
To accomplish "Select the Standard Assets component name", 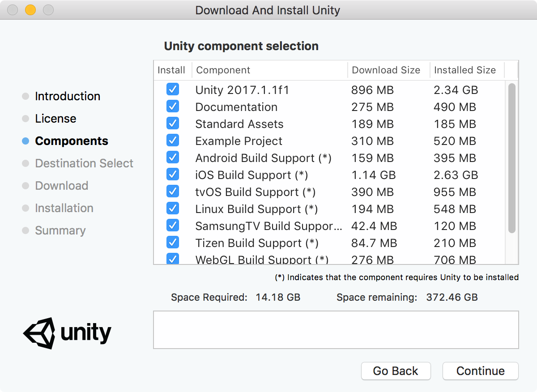I will [x=239, y=124].
